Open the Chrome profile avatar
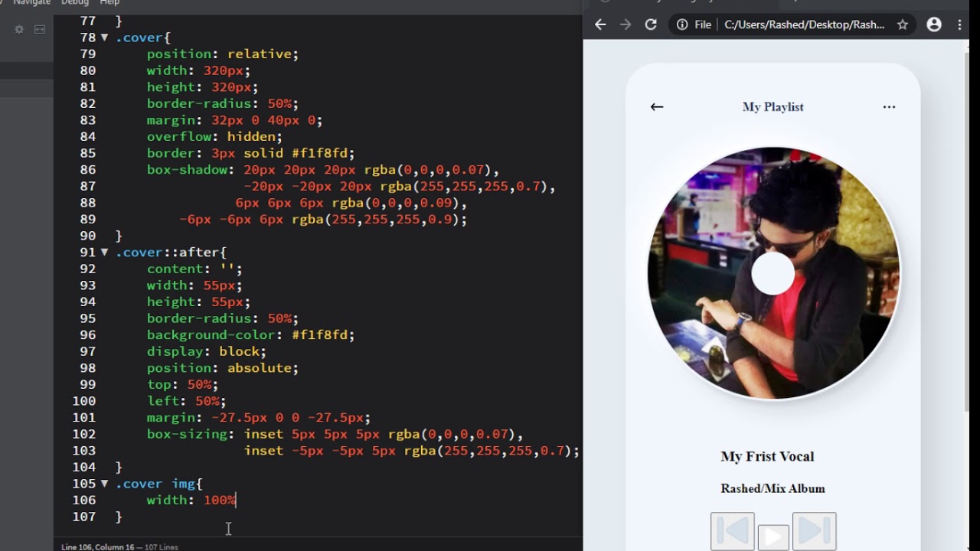Screen dimensions: 980x551 point(934,24)
